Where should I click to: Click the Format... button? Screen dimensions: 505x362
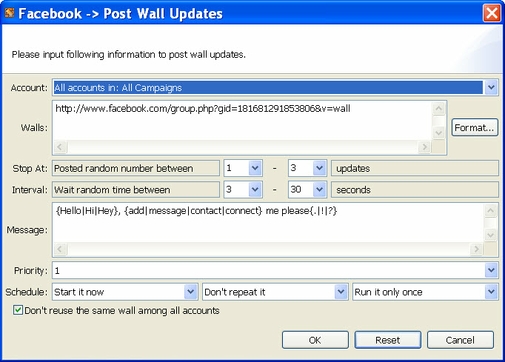click(x=474, y=128)
